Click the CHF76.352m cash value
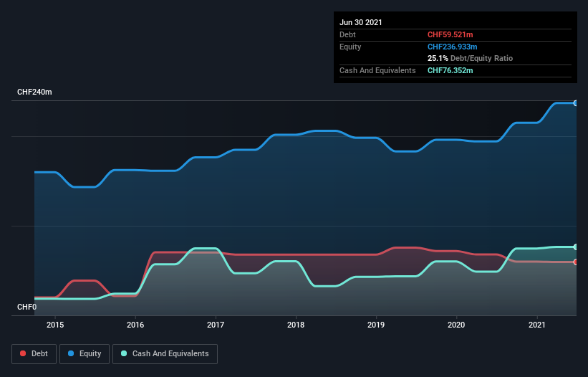This screenshot has width=588, height=377. tap(450, 70)
